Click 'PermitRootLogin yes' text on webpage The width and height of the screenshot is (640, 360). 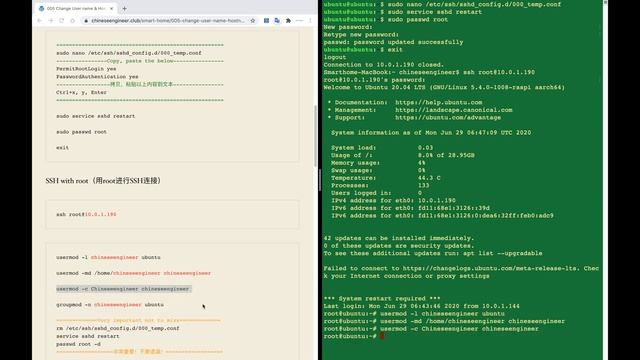(86, 69)
